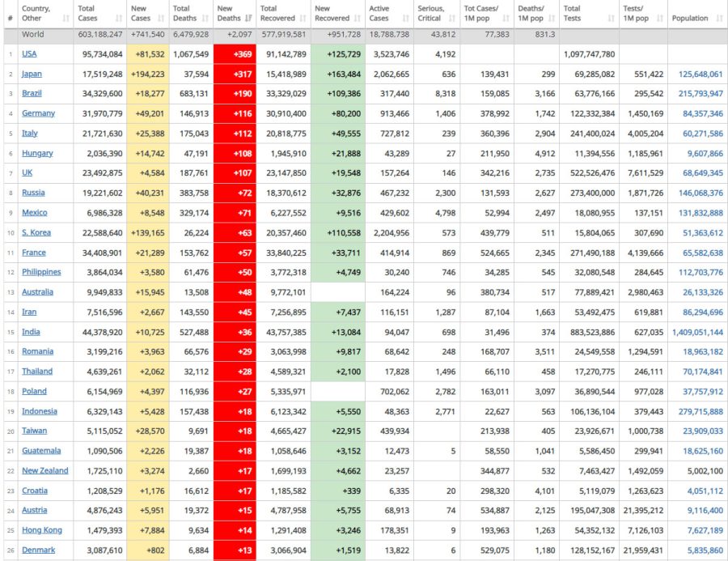The image size is (728, 561).
Task: Select S. Korea active cases 2,204,956
Action: pyautogui.click(x=390, y=233)
